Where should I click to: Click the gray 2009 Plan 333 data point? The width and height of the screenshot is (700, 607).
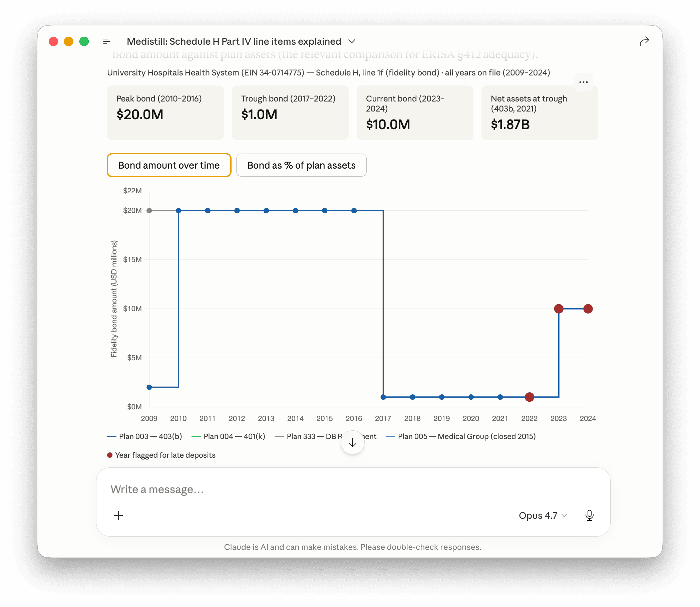(149, 211)
